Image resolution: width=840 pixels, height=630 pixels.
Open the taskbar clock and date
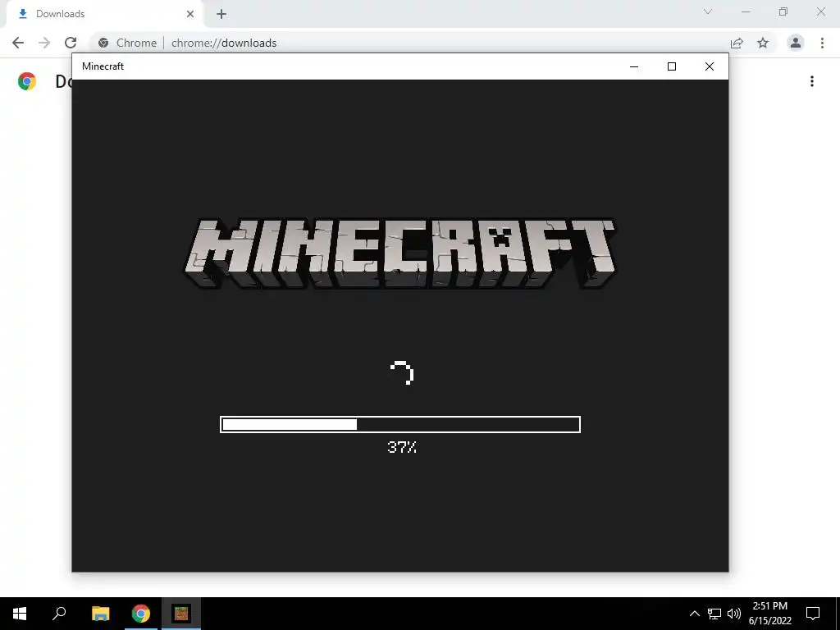click(x=769, y=614)
